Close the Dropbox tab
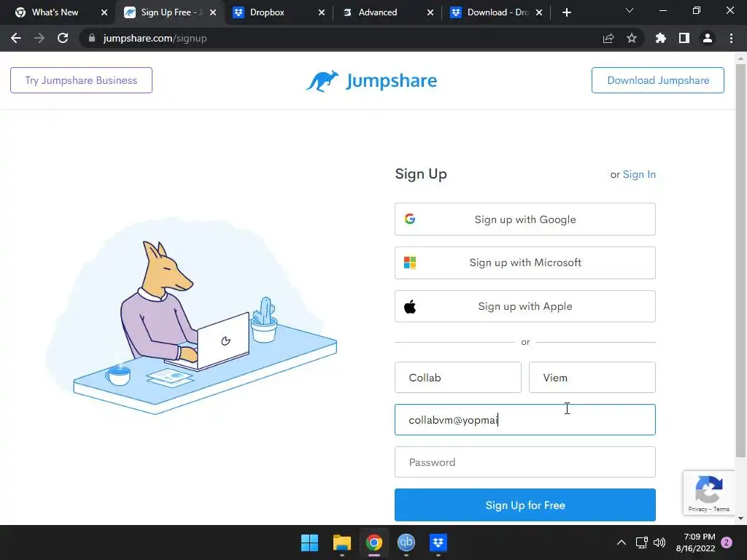The height and width of the screenshot is (560, 747). click(x=322, y=12)
